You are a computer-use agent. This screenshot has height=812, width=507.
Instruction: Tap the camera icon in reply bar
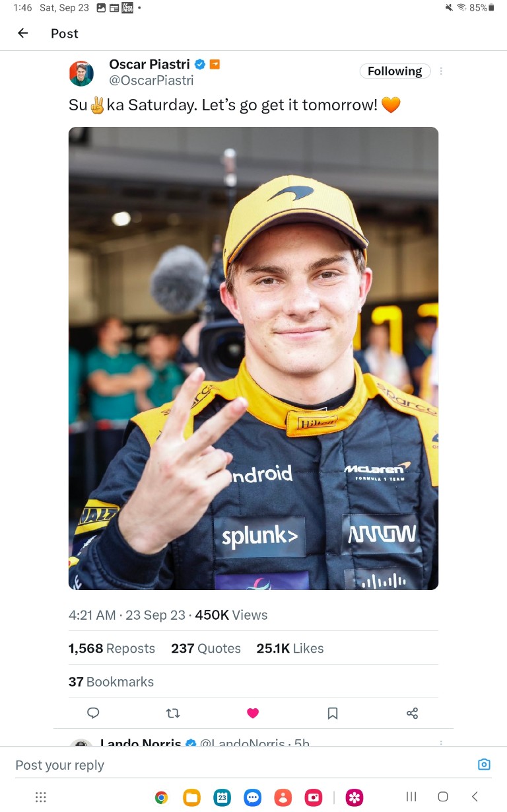(x=484, y=764)
